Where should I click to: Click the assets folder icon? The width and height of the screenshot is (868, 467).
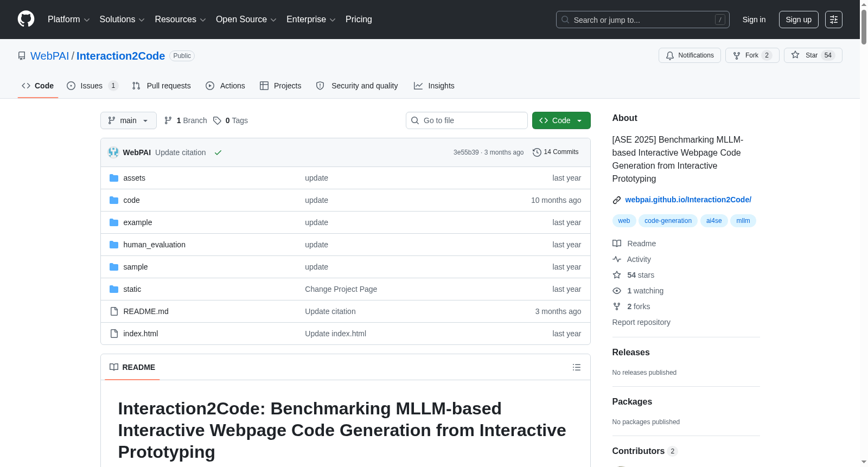coord(114,178)
